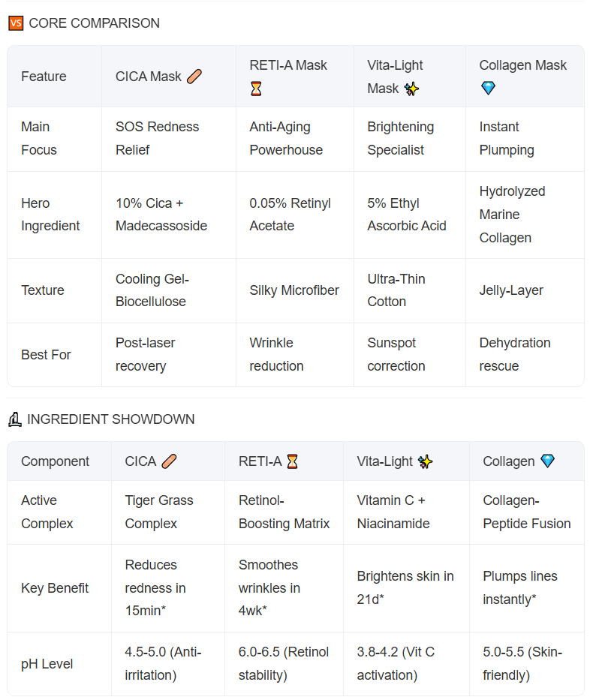Screen dimensions: 593x700
Task: Click the hourglass emoji in the Component table header
Action: (x=292, y=461)
